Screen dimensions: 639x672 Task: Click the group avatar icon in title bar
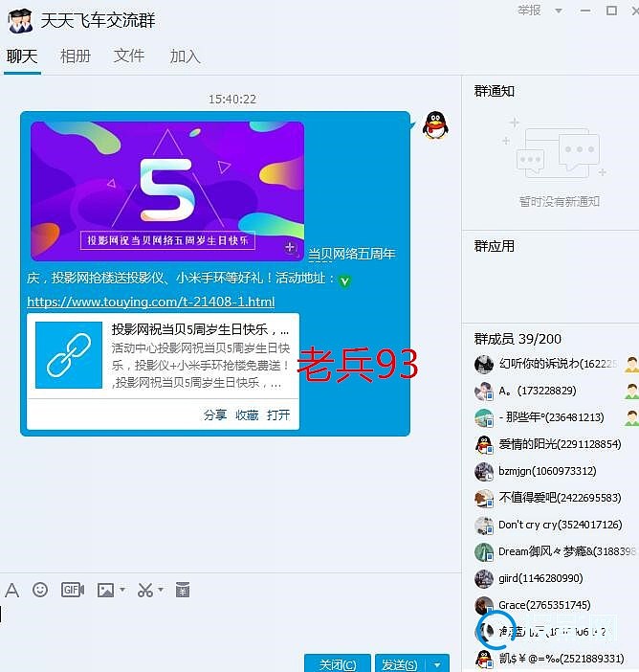(x=20, y=20)
